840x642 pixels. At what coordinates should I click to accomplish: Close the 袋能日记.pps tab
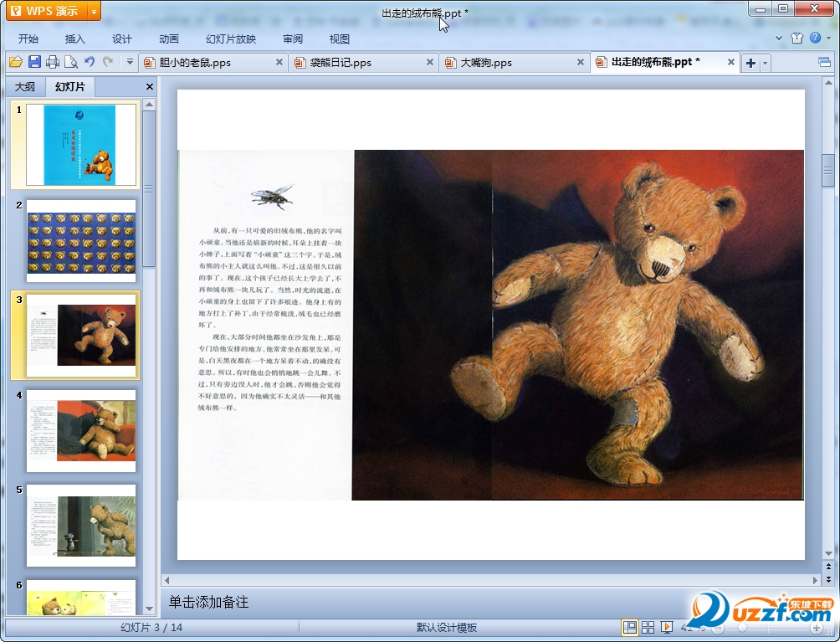click(x=430, y=62)
